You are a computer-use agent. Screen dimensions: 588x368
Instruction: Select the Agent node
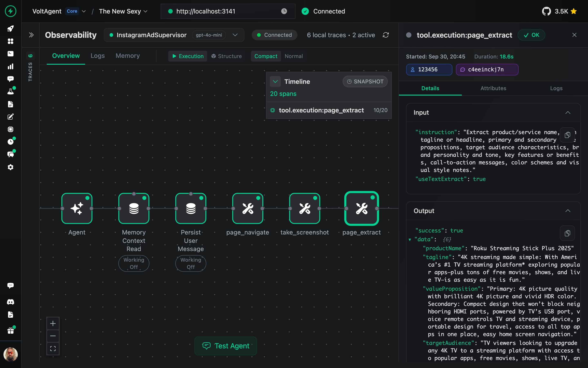(77, 209)
